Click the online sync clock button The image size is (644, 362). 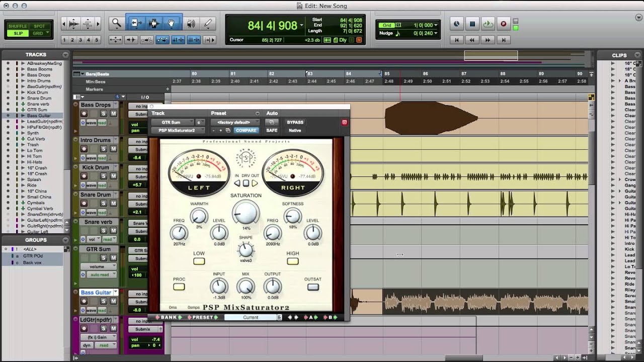point(456,24)
